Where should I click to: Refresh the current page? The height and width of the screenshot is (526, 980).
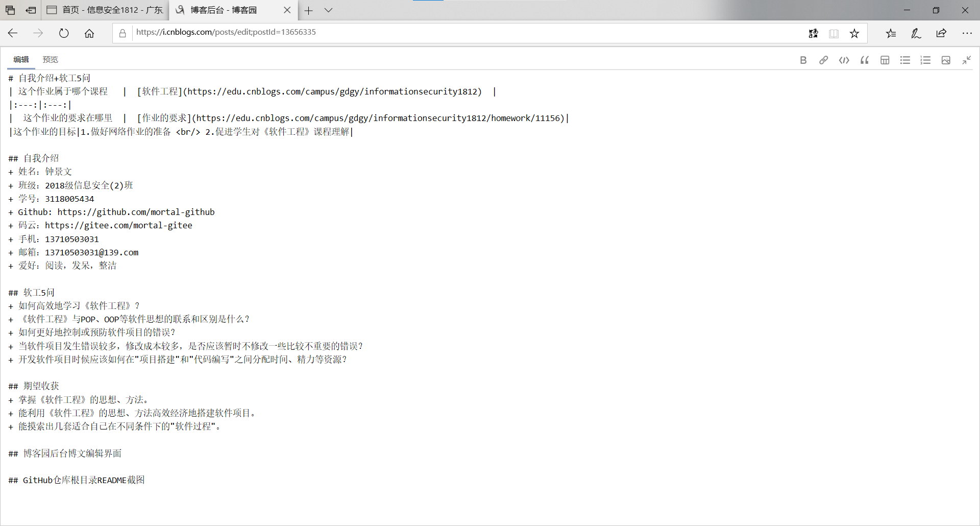pos(64,33)
